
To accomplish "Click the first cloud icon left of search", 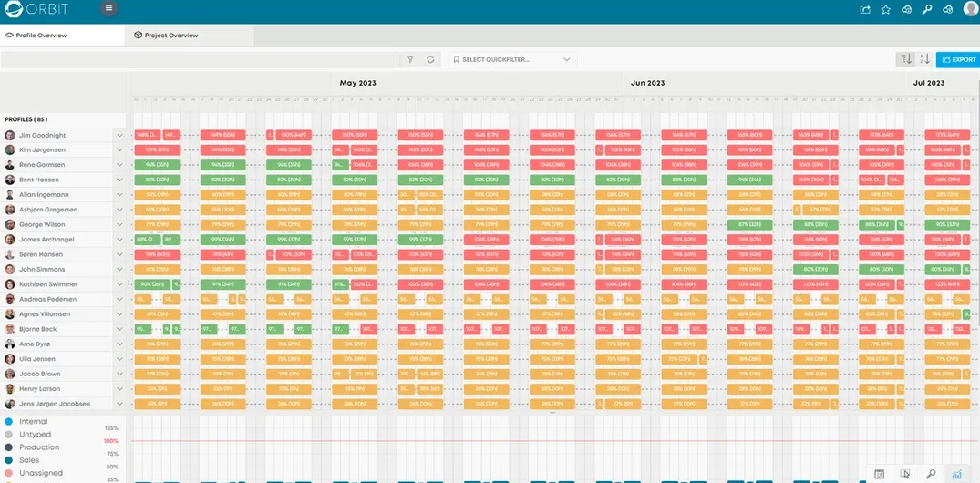I will click(906, 9).
